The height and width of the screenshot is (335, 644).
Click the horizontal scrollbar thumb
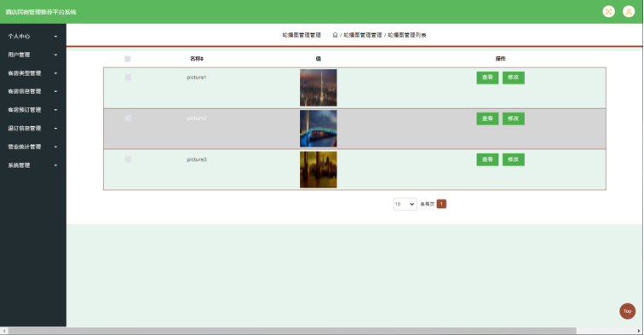(x=292, y=331)
